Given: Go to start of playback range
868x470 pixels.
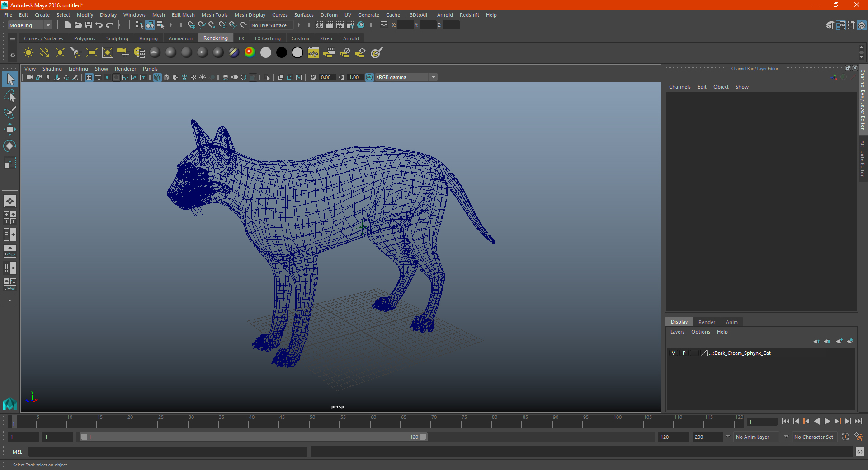Looking at the screenshot, I should point(785,421).
